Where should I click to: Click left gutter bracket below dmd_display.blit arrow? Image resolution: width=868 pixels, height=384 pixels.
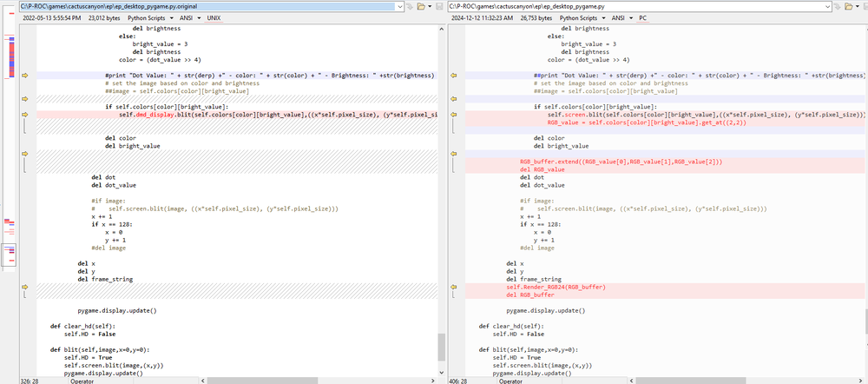click(24, 126)
